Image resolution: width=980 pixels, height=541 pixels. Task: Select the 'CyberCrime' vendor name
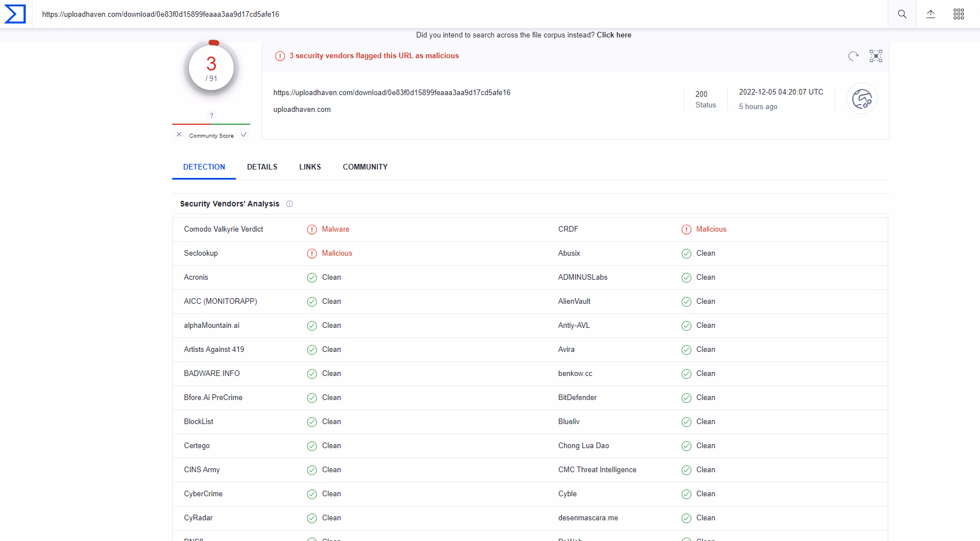pos(203,494)
